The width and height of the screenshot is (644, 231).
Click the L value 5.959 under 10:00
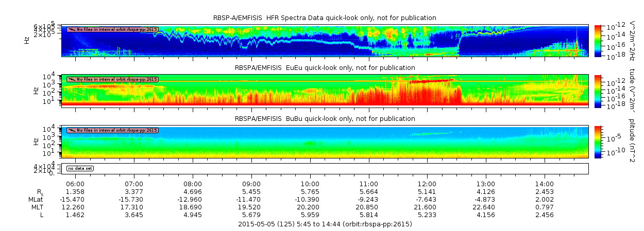pyautogui.click(x=310, y=215)
